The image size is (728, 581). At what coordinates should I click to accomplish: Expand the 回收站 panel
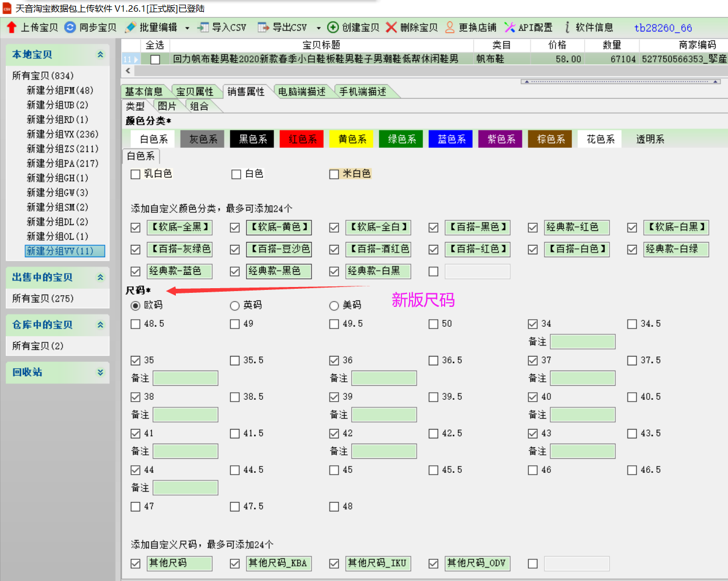click(x=100, y=372)
